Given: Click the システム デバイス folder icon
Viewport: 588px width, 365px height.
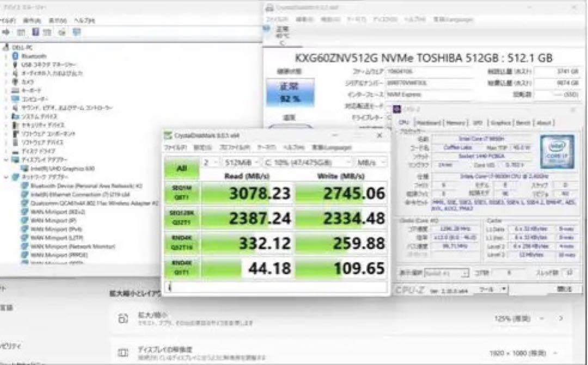Looking at the screenshot, I should tap(15, 116).
